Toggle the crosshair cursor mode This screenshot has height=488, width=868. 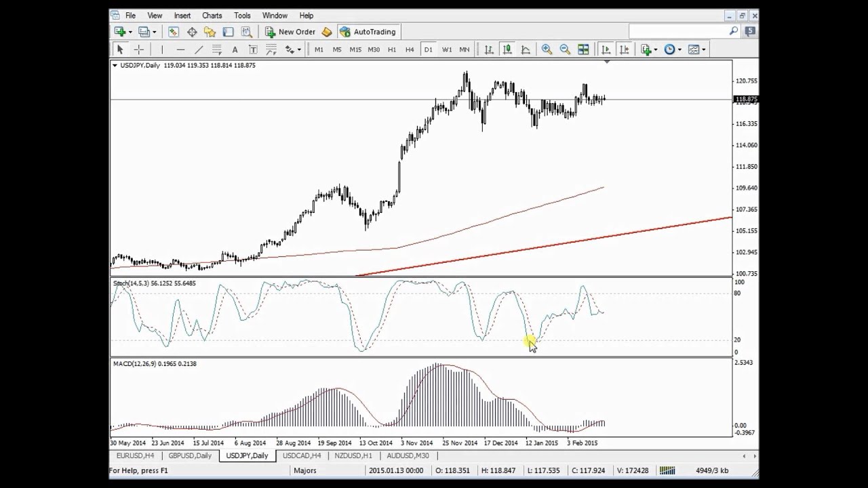(138, 49)
